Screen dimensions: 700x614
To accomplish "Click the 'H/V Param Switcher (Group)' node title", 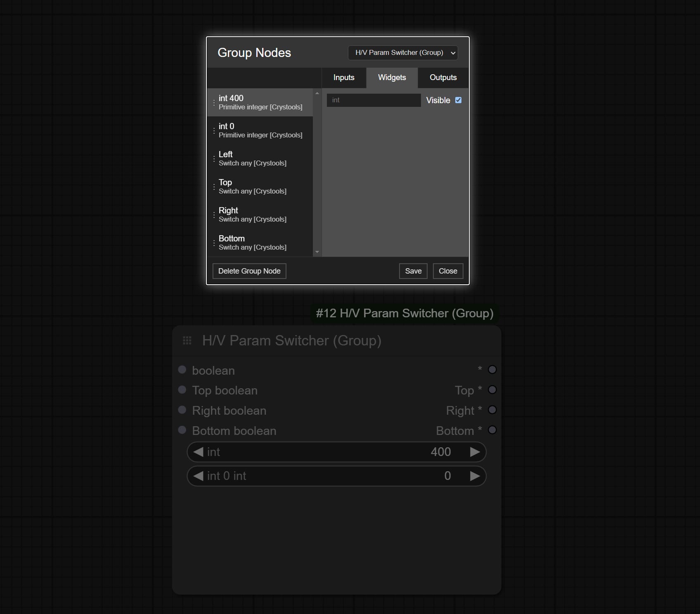I will (x=292, y=340).
